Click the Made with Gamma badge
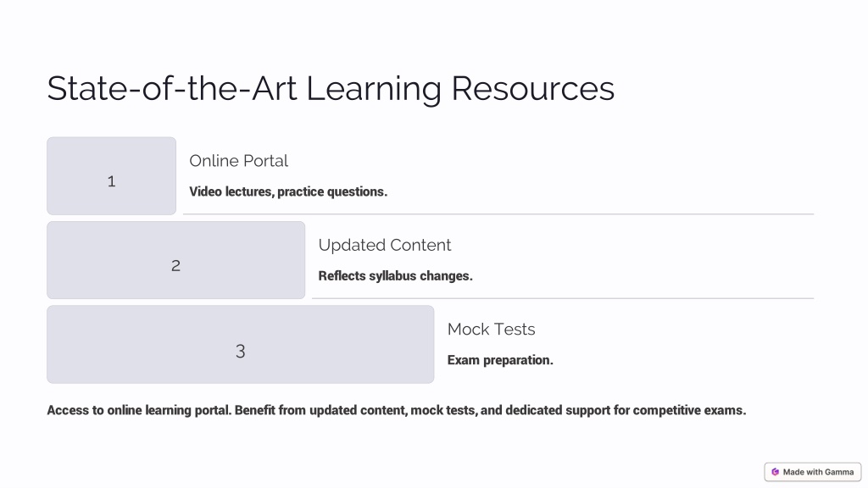Screen dimensions: 868x488 (x=813, y=472)
